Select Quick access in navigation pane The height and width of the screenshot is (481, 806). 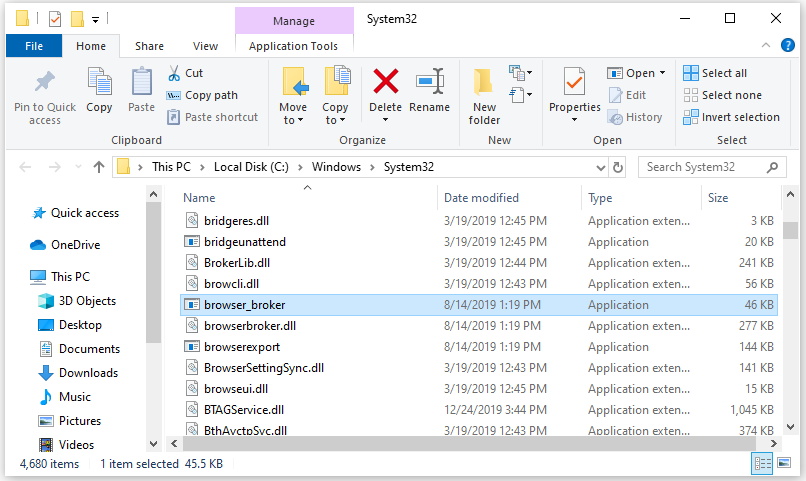[75, 213]
